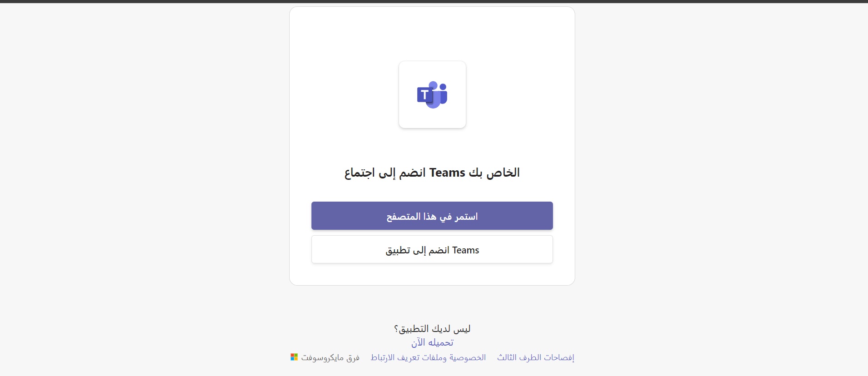Click the word Teams in the heading
This screenshot has height=376, width=868.
point(447,173)
